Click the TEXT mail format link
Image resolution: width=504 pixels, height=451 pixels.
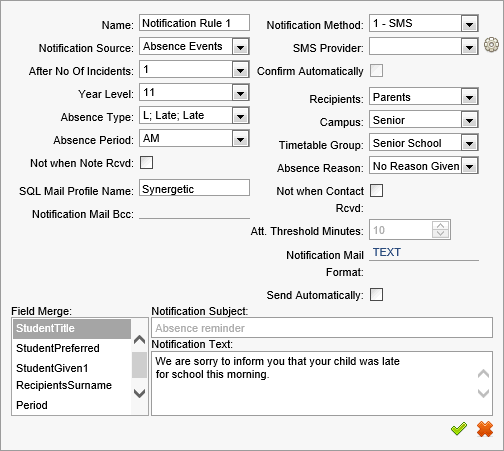(387, 252)
